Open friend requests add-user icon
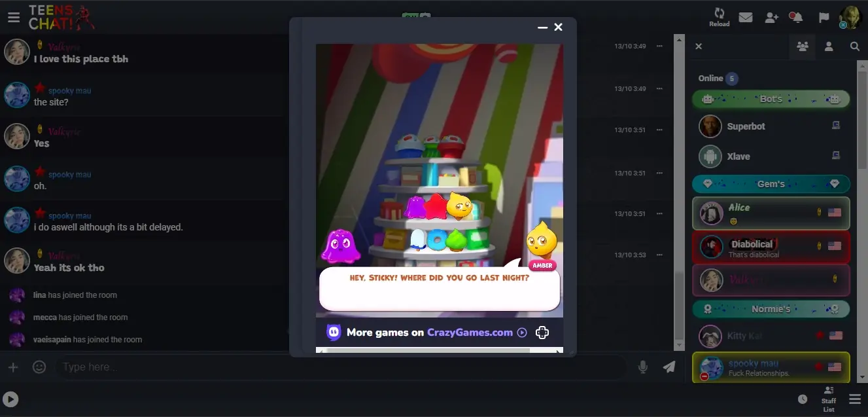This screenshot has height=417, width=868. (x=772, y=18)
